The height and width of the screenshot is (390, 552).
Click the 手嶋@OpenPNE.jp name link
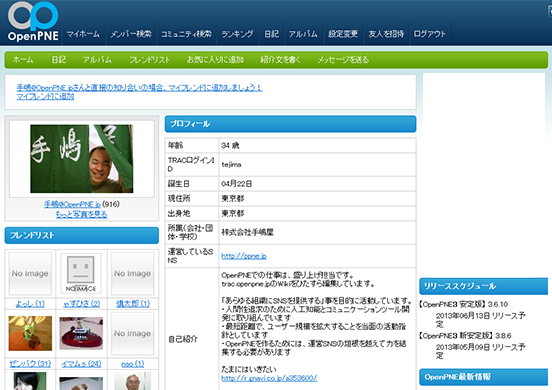point(72,204)
